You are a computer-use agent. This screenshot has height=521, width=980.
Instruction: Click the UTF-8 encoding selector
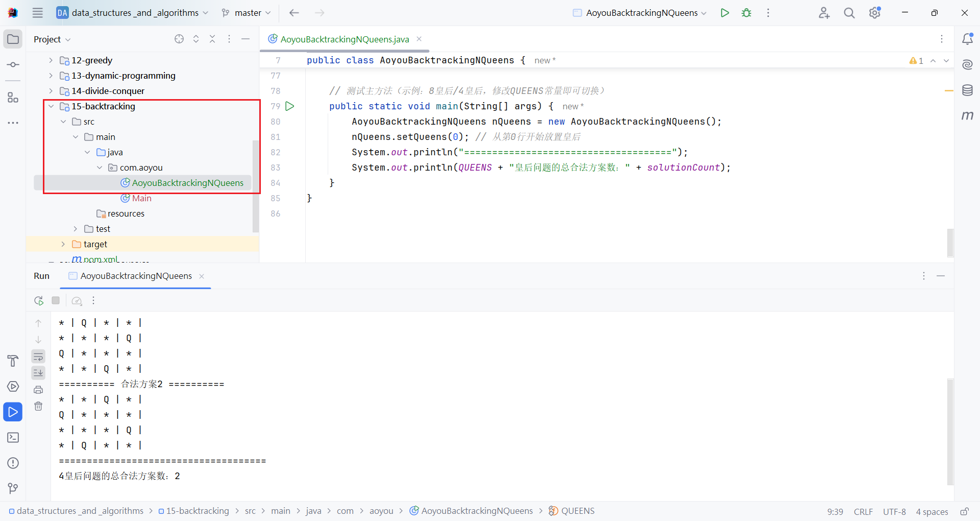tap(894, 511)
